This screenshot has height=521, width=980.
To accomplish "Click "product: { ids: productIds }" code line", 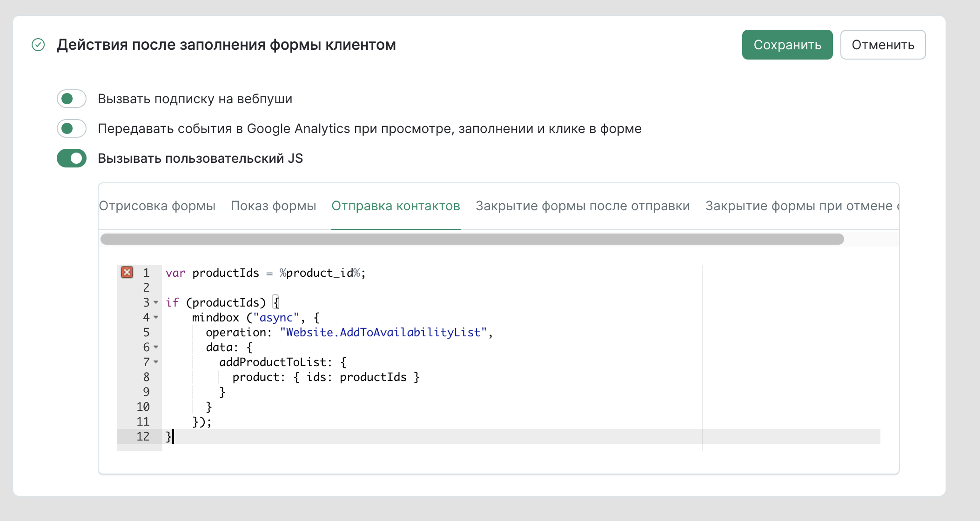I will pos(326,377).
